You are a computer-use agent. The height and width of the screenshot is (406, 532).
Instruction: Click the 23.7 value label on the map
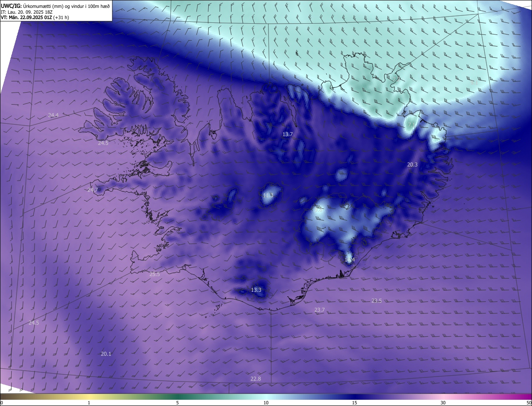pos(319,310)
